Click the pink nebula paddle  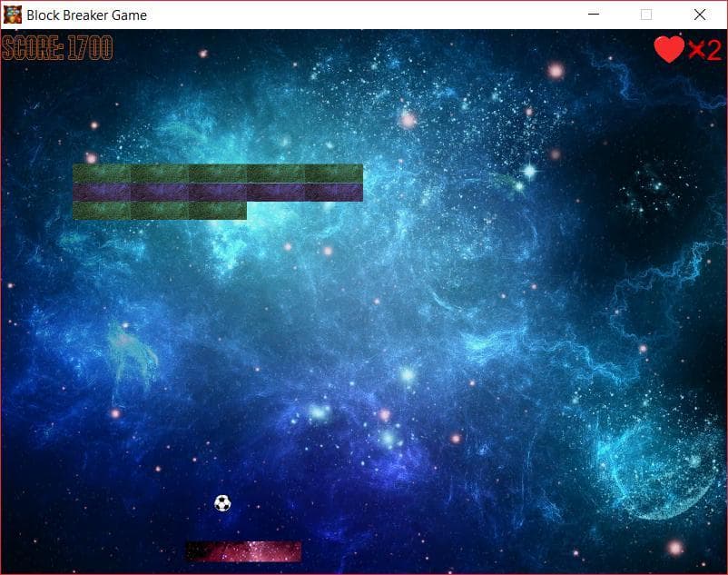(244, 551)
